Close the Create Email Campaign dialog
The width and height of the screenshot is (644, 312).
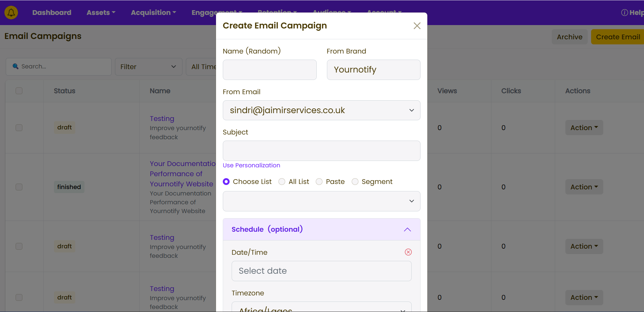[x=417, y=26]
